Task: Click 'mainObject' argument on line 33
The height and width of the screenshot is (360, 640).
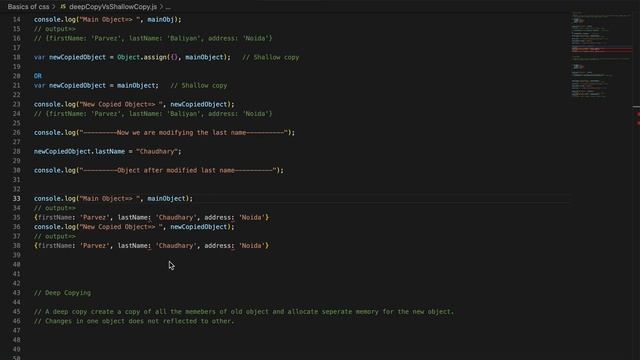Action: point(166,198)
